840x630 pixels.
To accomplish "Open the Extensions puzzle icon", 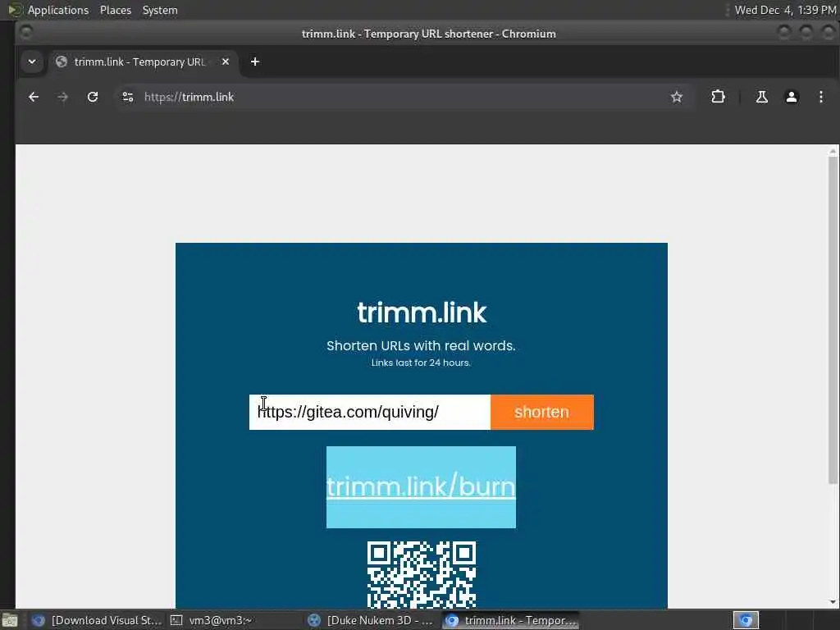I will pos(718,97).
